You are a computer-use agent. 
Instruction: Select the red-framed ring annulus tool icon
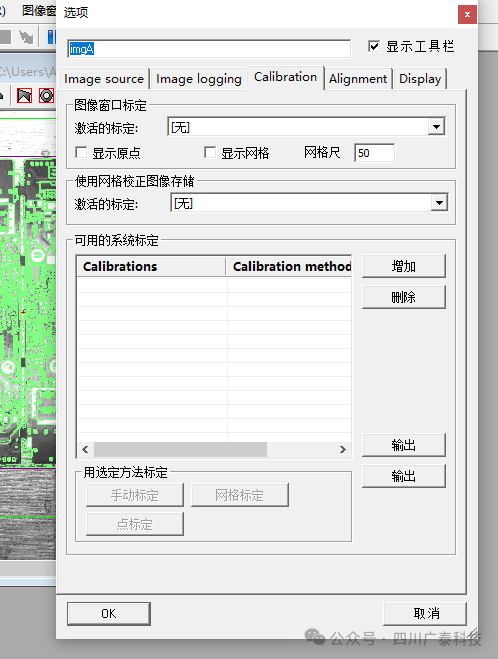point(46,96)
